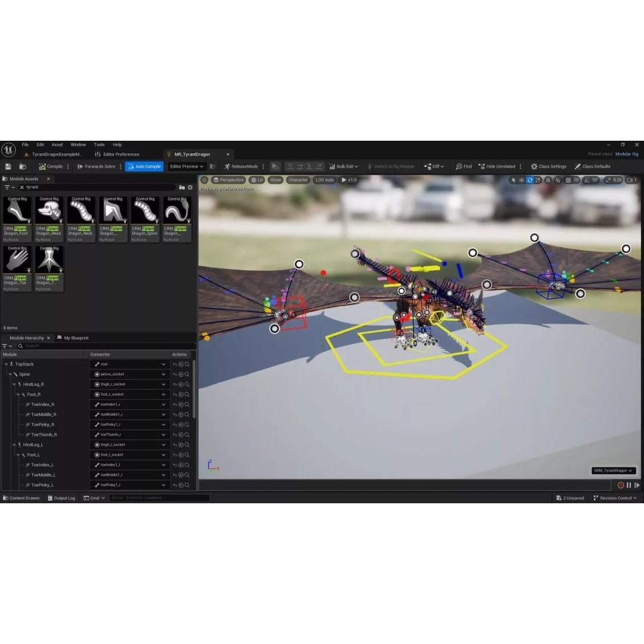The image size is (644, 644).
Task: Click the magnifier icon on ToeThumb_R row
Action: click(187, 435)
